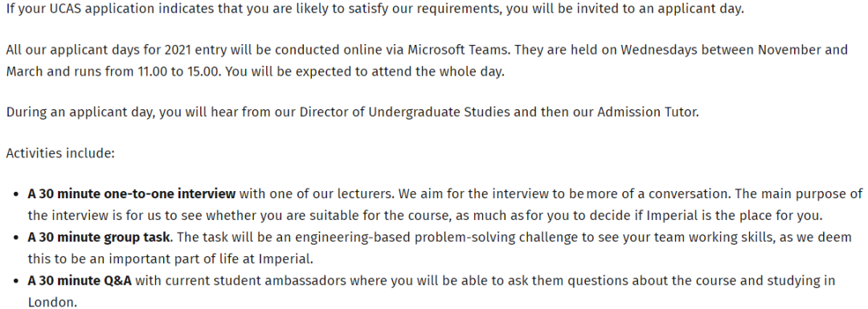Click the third bullet point marker
868x309 pixels.
tap(15, 282)
